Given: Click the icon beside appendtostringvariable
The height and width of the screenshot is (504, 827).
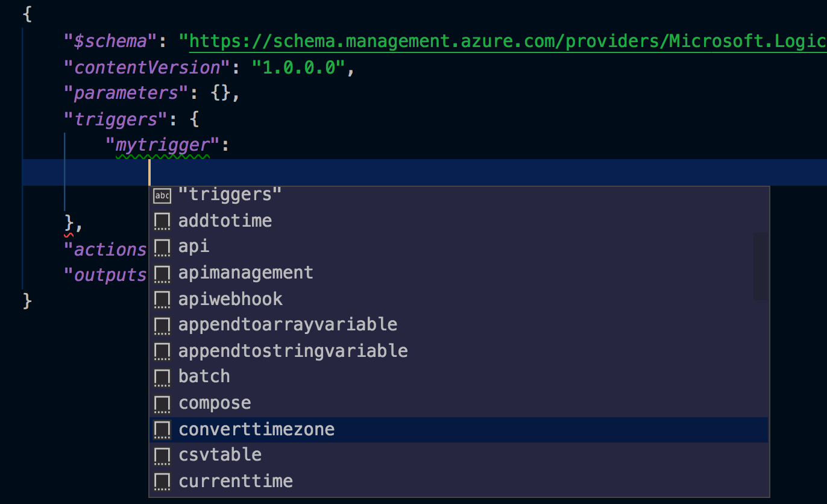Looking at the screenshot, I should pos(162,351).
